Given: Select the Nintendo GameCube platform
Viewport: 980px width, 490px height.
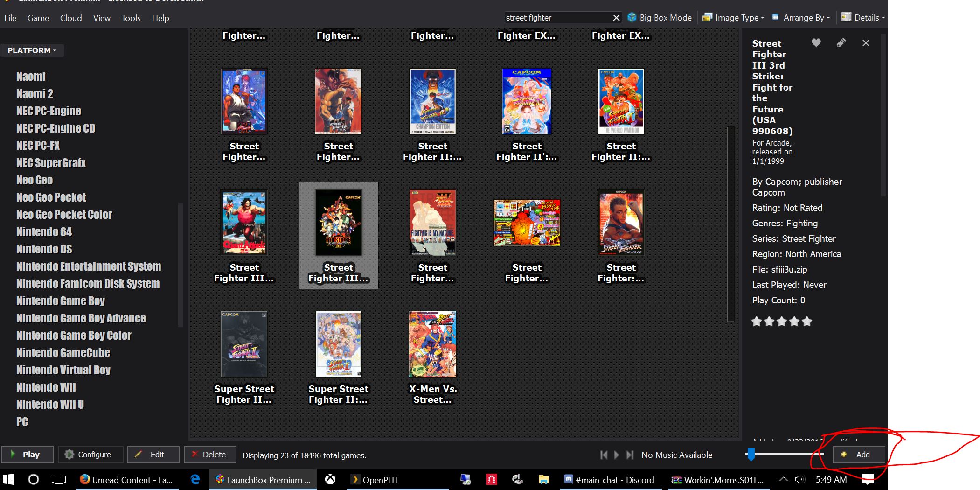Looking at the screenshot, I should [63, 353].
